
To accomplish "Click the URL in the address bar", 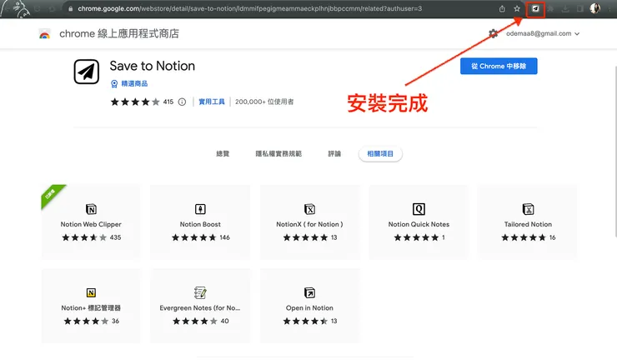I will (x=249, y=8).
